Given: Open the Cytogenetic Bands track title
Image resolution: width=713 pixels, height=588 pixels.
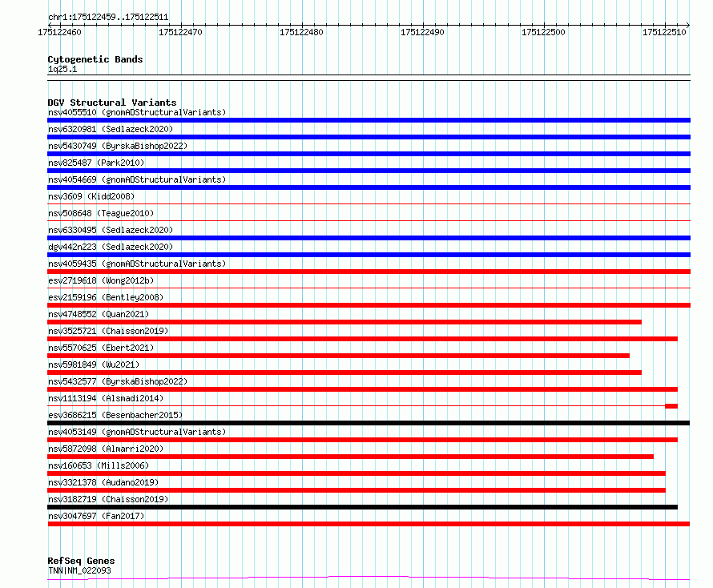Looking at the screenshot, I should coord(95,59).
